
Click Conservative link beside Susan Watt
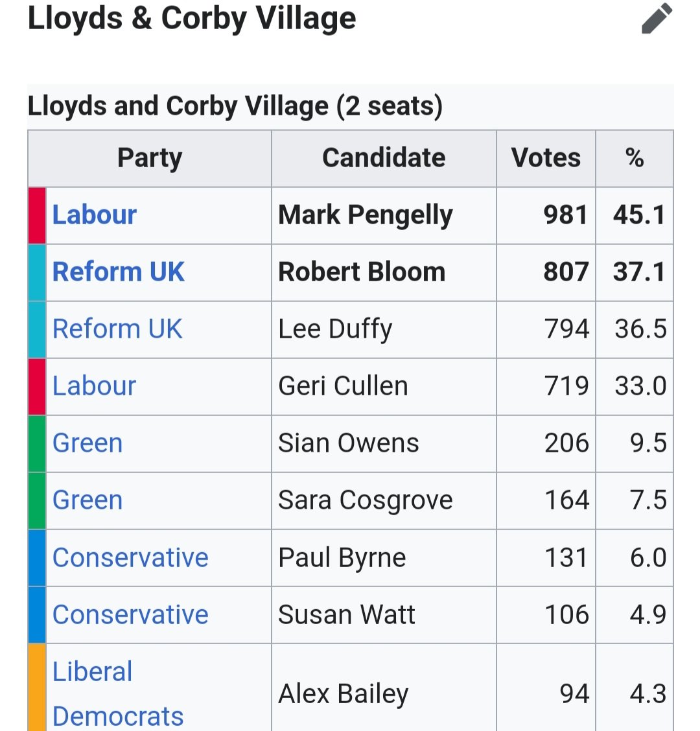(130, 614)
